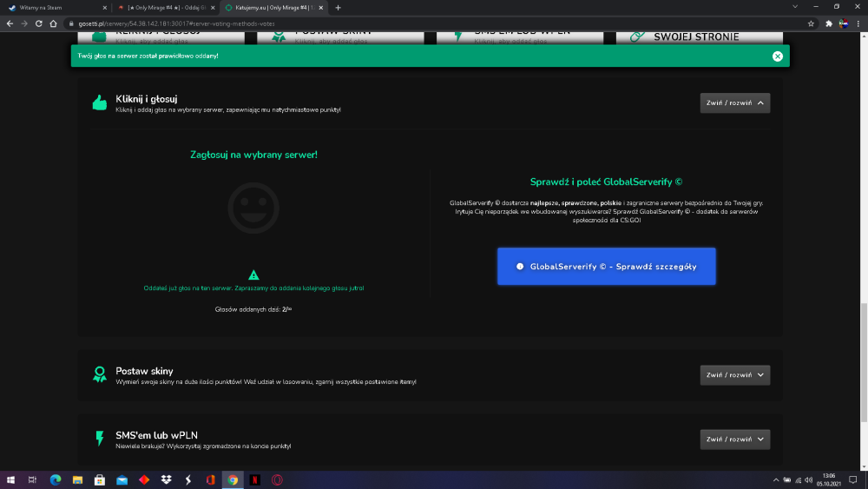Open the Chrome extensions puzzle icon

pos(829,23)
